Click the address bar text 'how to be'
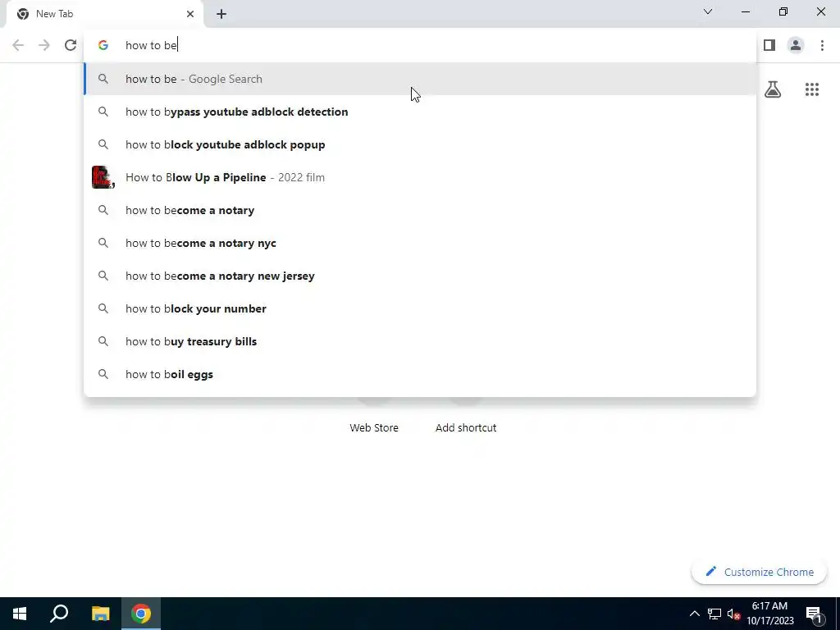The image size is (840, 630). [151, 45]
